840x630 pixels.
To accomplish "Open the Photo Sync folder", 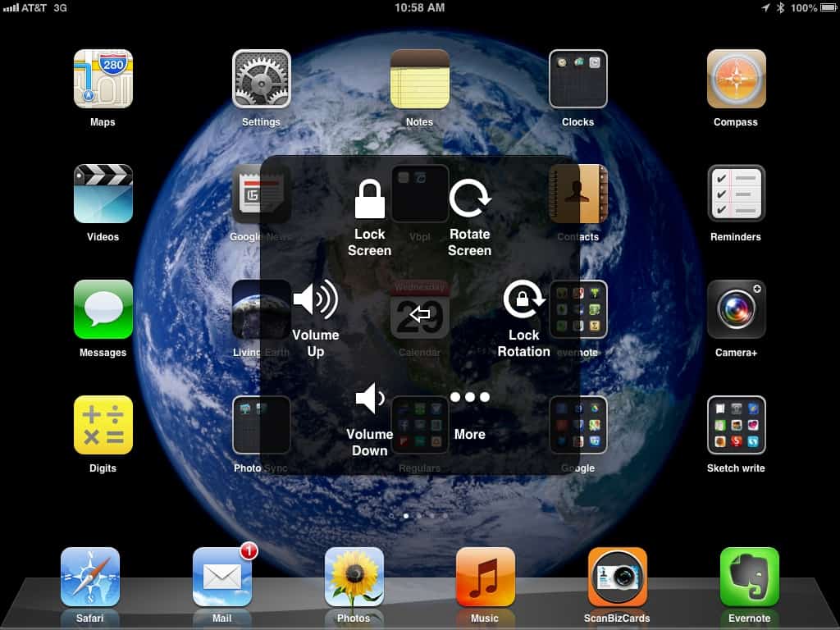I will coord(262,425).
